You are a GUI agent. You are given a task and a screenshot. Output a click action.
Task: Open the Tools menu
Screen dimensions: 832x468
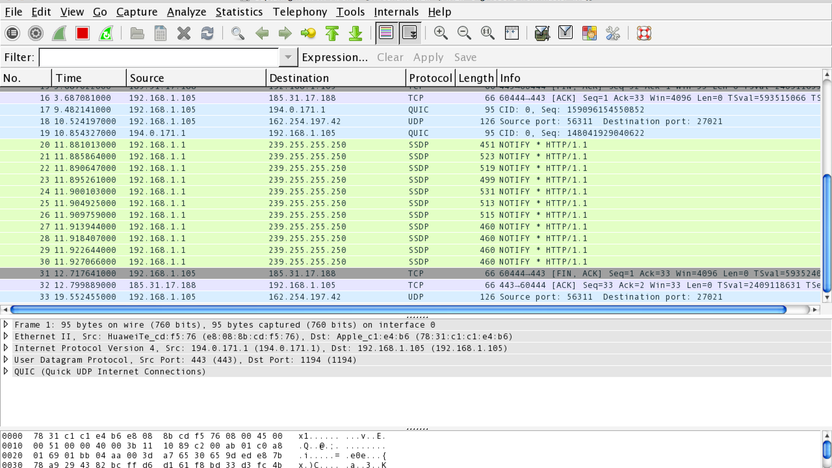click(350, 12)
